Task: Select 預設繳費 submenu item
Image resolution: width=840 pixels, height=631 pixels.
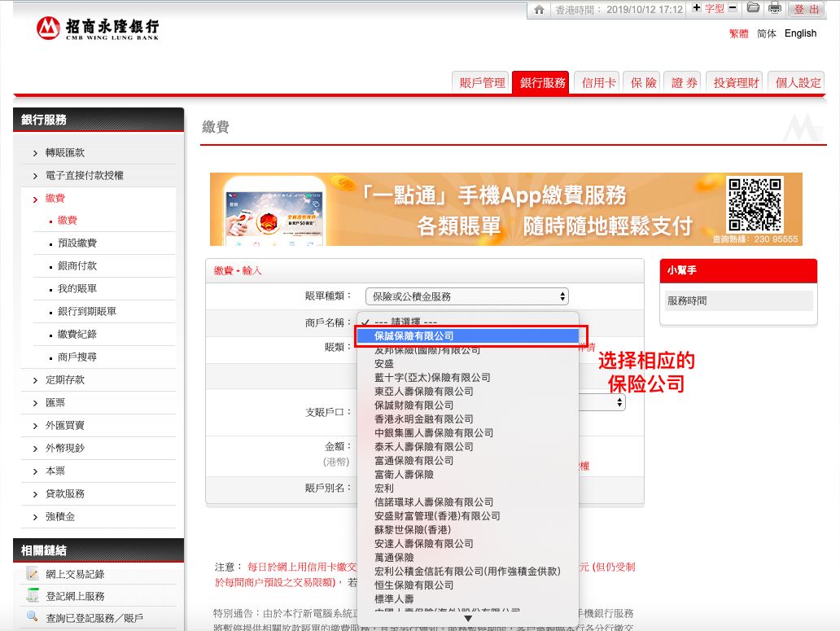Action: [x=77, y=243]
